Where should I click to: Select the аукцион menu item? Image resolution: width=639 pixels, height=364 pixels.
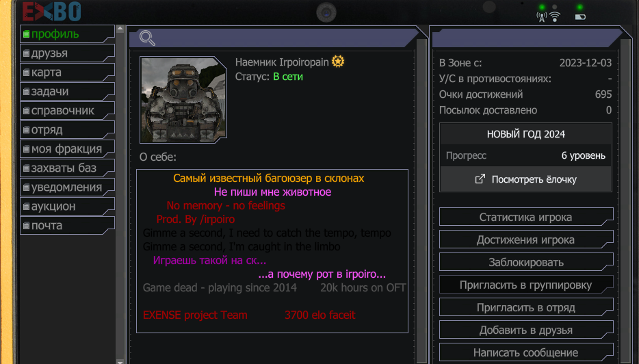[67, 206]
